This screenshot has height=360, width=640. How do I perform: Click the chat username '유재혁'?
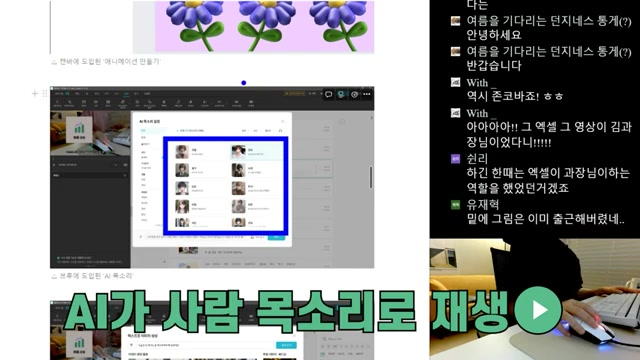click(x=483, y=204)
